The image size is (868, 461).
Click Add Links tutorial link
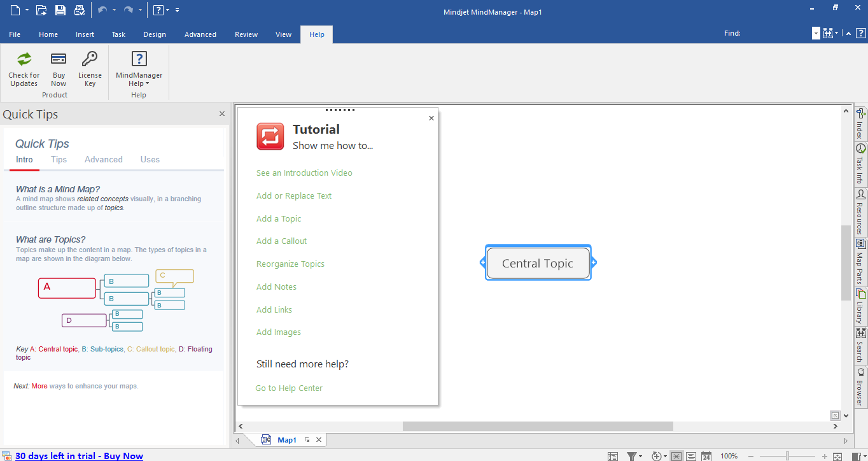(x=274, y=310)
